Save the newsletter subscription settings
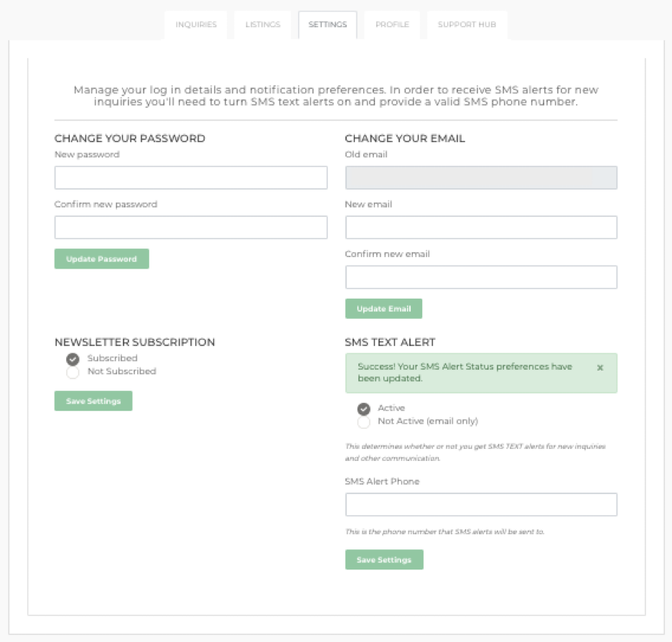 pos(93,401)
